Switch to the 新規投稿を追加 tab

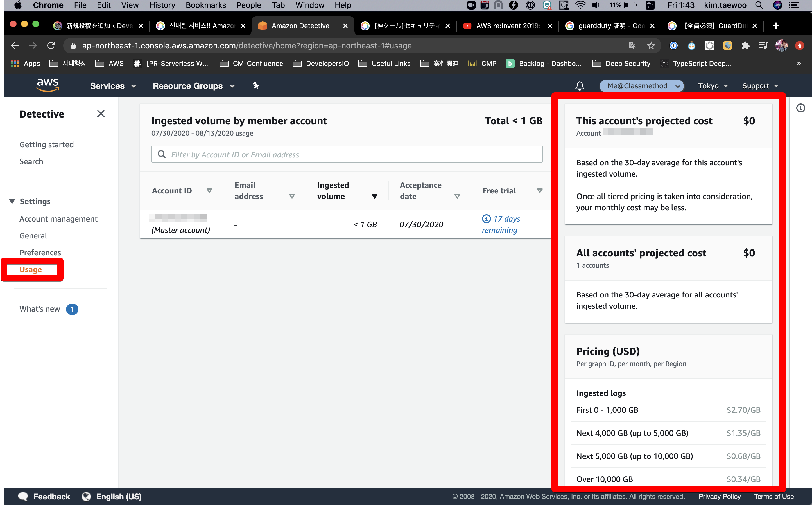[x=98, y=26]
